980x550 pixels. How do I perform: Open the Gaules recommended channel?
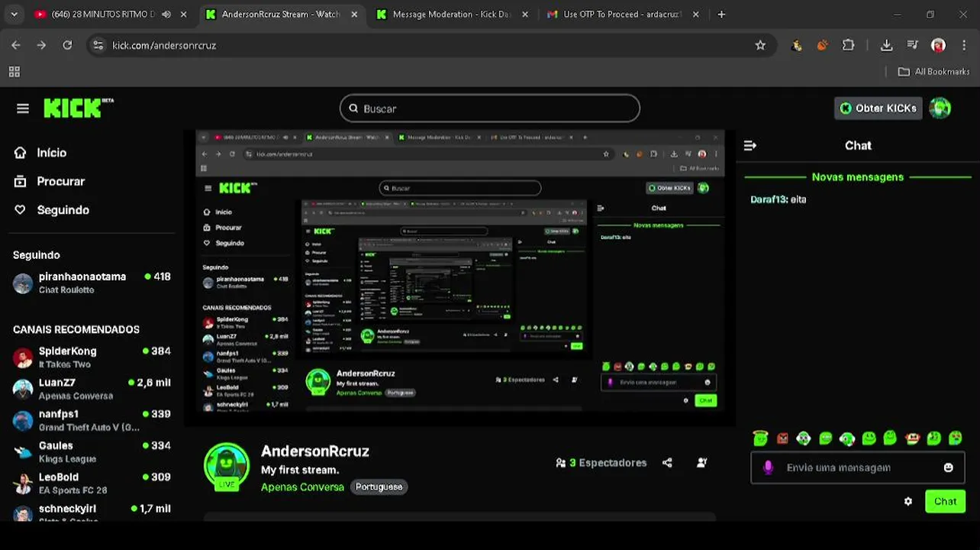(x=92, y=451)
